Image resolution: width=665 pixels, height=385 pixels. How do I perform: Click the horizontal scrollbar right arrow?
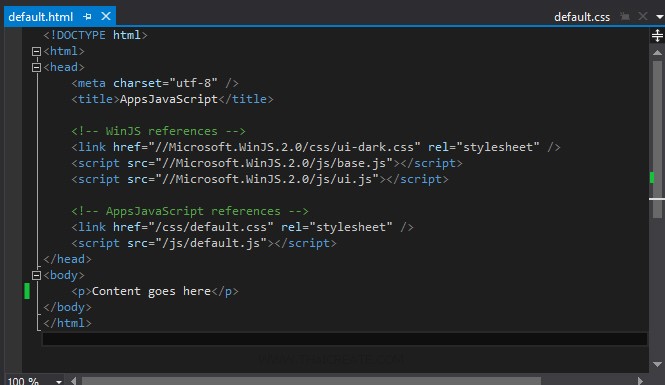(640, 381)
